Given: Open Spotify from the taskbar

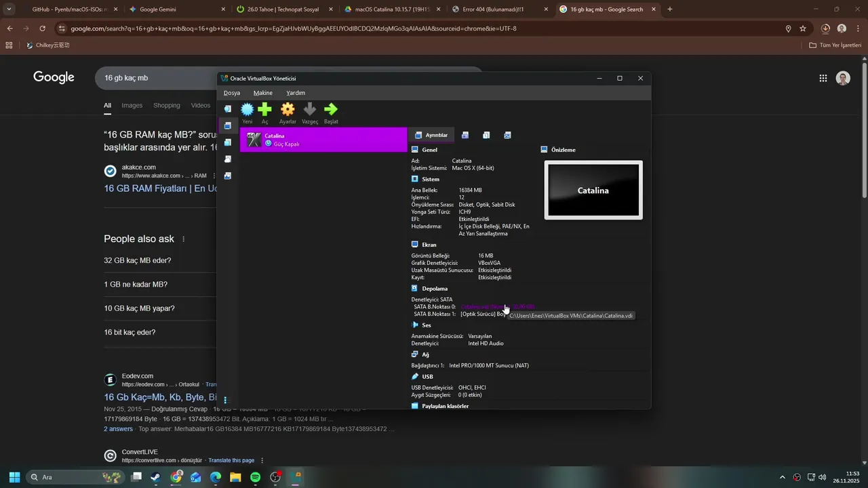Looking at the screenshot, I should click(x=255, y=477).
